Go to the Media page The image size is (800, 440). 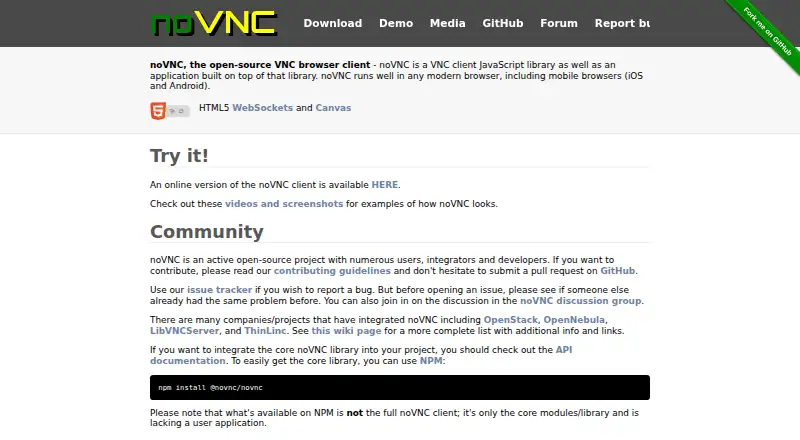pyautogui.click(x=447, y=23)
